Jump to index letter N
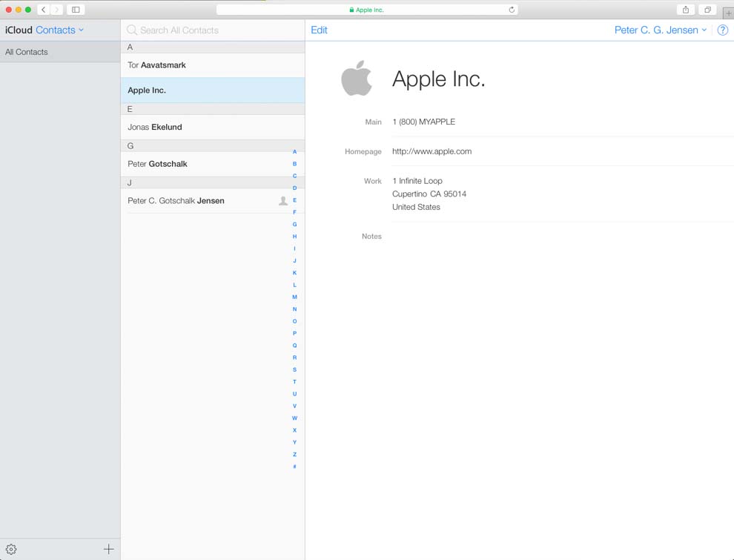This screenshot has width=734, height=560. coord(294,309)
